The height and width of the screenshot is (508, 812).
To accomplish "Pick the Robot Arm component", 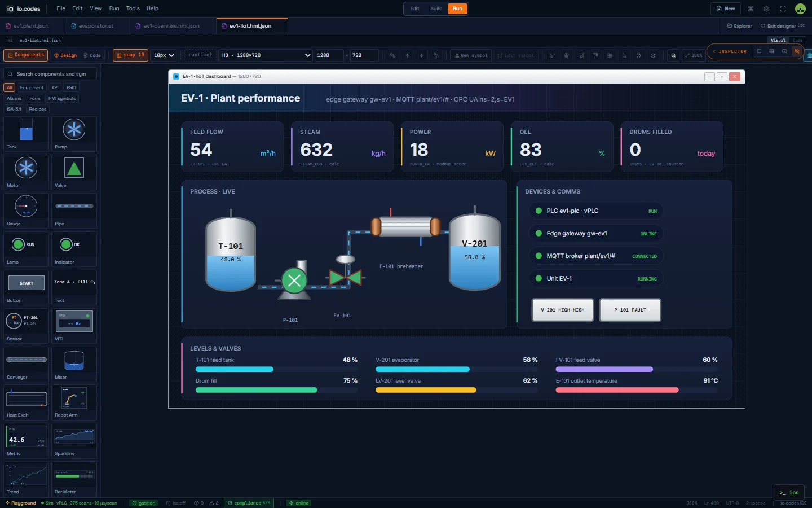I will [x=74, y=402].
